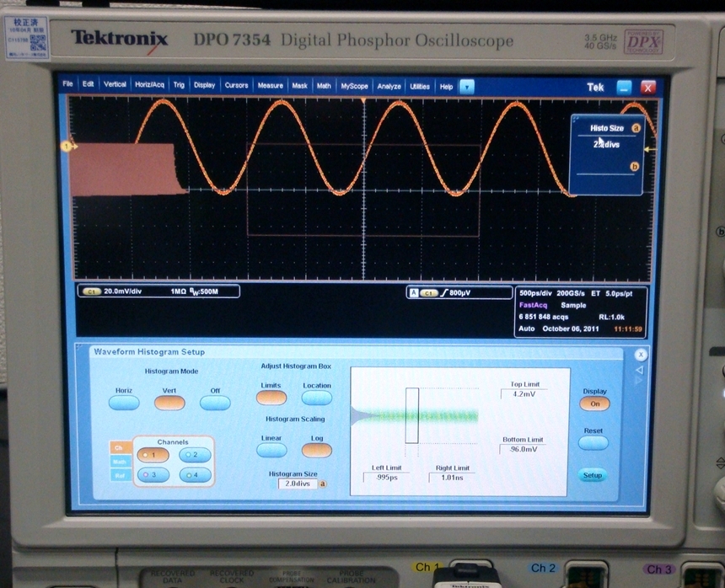Image resolution: width=725 pixels, height=588 pixels.
Task: Click the C1 vertical scale readout
Action: [158, 291]
